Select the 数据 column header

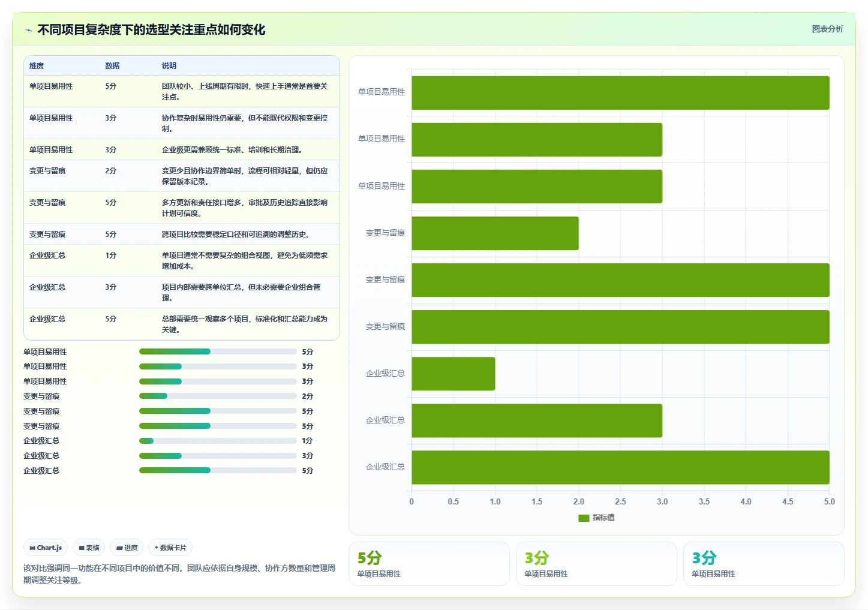[112, 66]
